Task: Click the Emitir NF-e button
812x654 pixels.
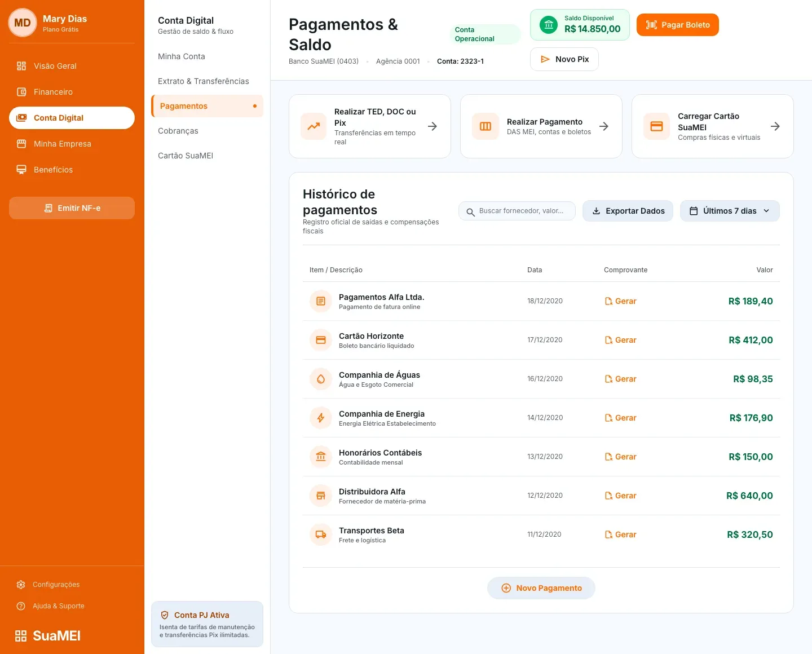Action: (x=72, y=208)
